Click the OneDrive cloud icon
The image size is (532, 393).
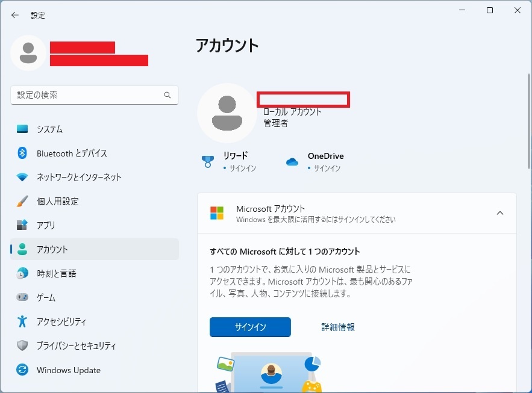tap(292, 162)
